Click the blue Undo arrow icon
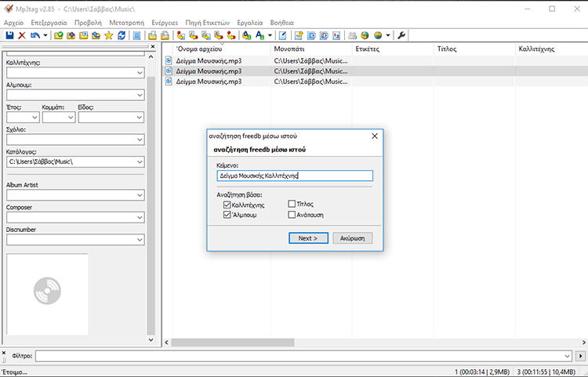The width and height of the screenshot is (588, 377). (x=35, y=35)
